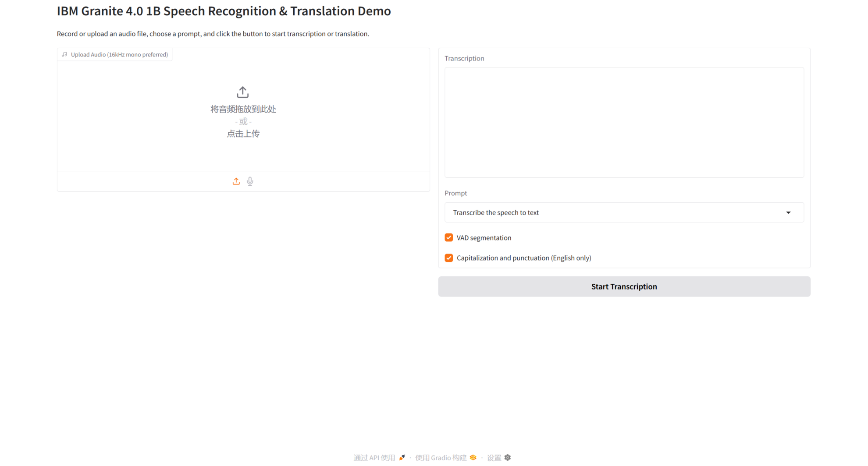Open the 'Transcribe the speech to text' combo box
The image size is (868, 466).
(614, 213)
